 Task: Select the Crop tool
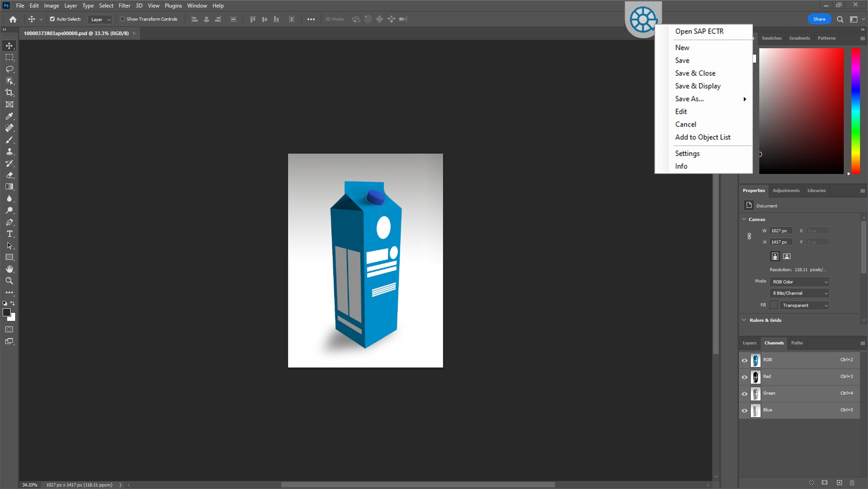tap(9, 92)
